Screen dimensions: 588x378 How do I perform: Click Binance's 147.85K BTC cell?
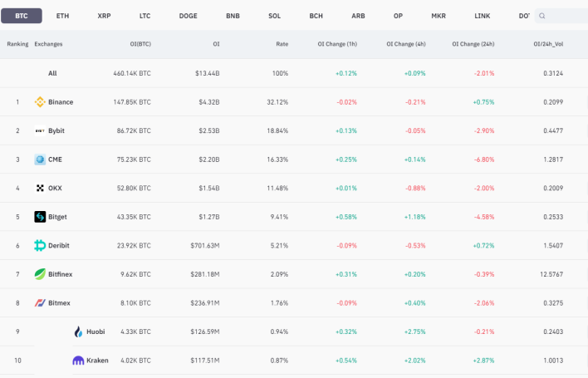[x=132, y=102]
